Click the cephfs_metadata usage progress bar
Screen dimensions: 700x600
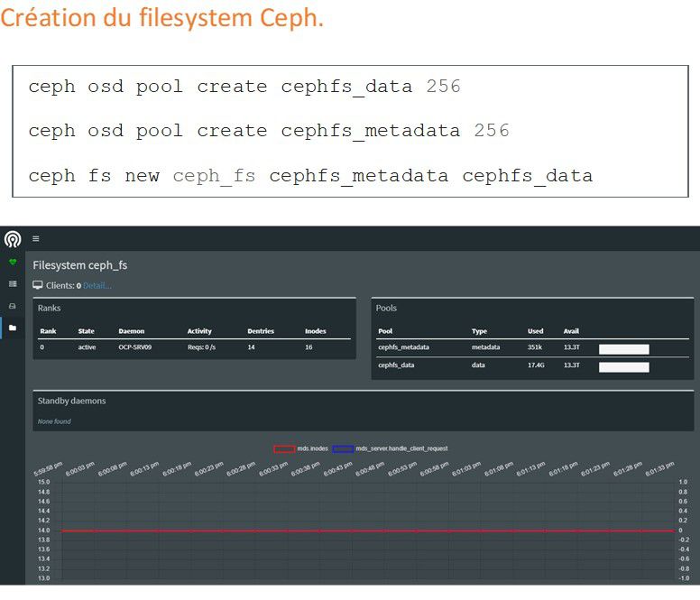[x=623, y=349]
